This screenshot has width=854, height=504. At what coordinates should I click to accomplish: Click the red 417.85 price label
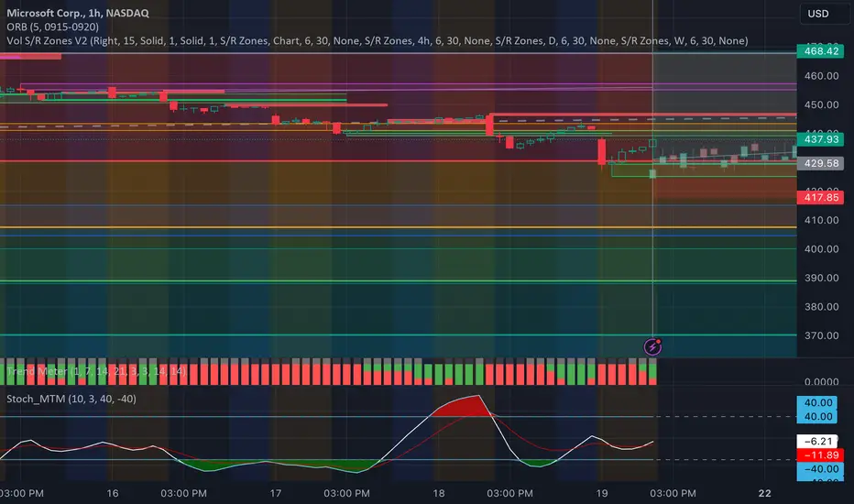click(820, 197)
